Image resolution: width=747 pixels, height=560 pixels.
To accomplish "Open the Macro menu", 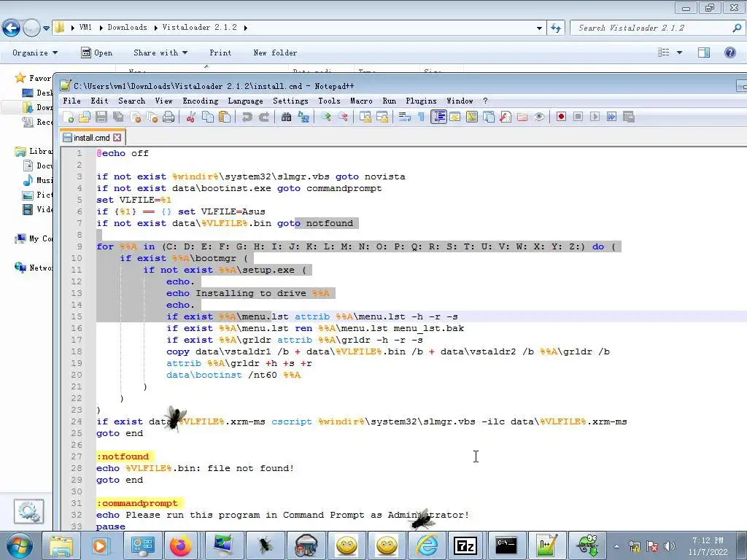I will [362, 101].
